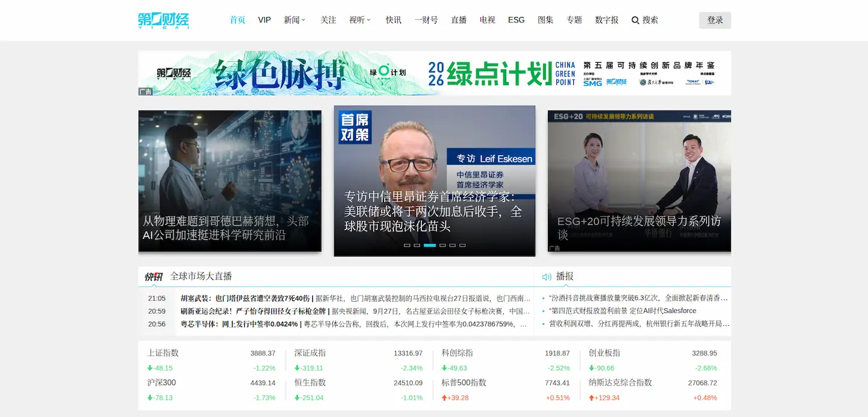Open the VIP nav item
The image size is (868, 417).
point(265,20)
